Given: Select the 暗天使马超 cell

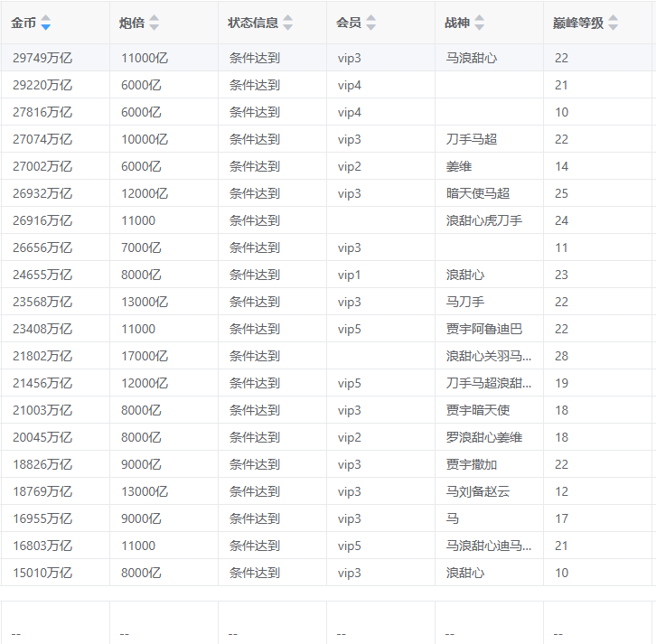Looking at the screenshot, I should pos(478,193).
